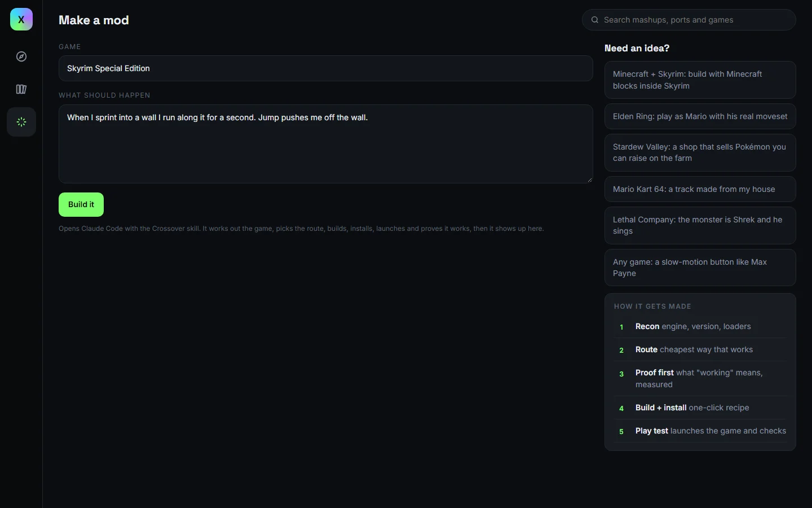
Task: Click the Game field with Skyrim Special Edition
Action: click(325, 68)
